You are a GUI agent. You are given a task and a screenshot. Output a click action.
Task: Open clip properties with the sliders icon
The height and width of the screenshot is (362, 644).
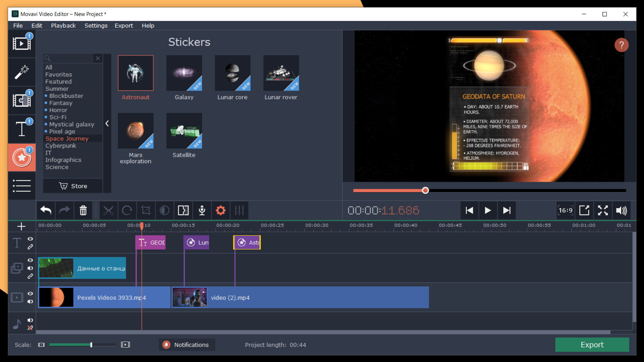click(239, 210)
